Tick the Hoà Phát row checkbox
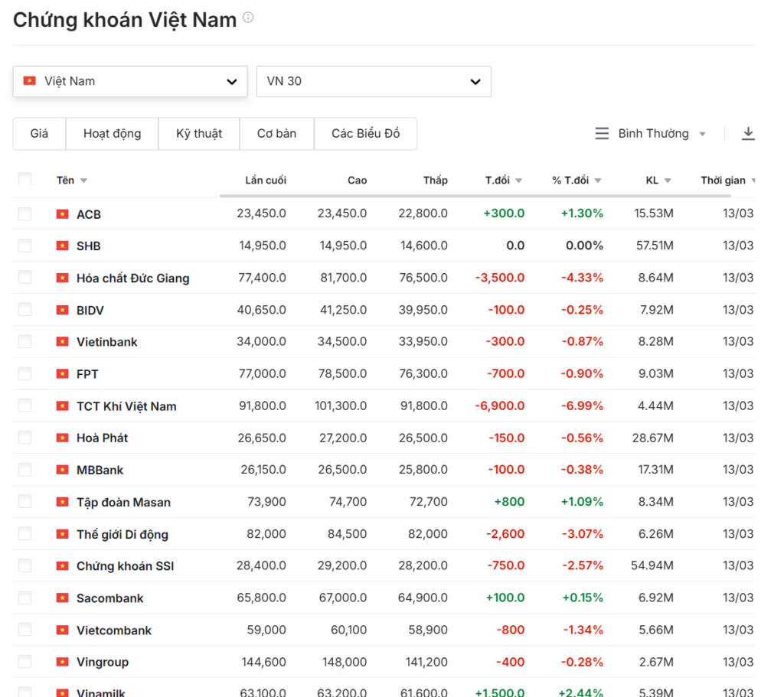Viewport: 784px width, 697px height. point(24,437)
